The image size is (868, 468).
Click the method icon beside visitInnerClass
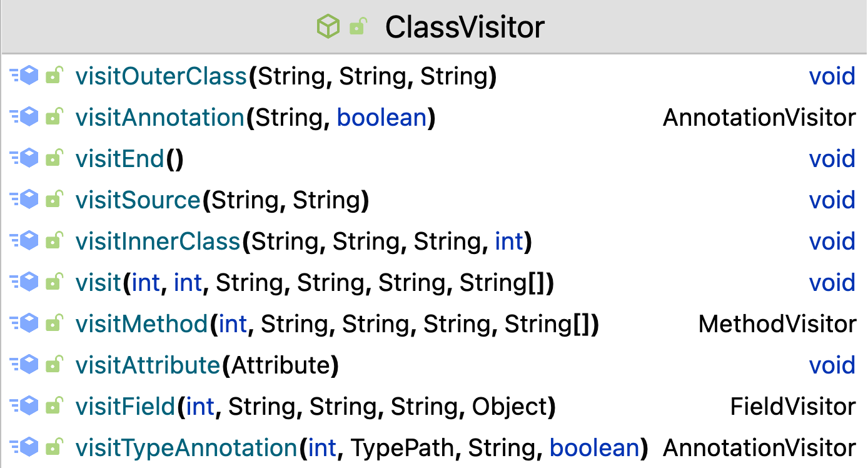coord(24,242)
